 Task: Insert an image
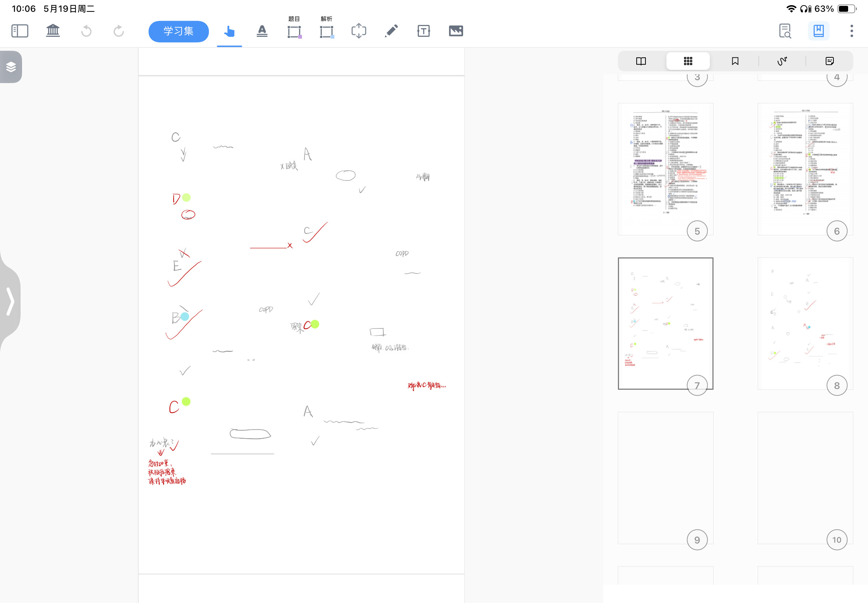point(456,31)
